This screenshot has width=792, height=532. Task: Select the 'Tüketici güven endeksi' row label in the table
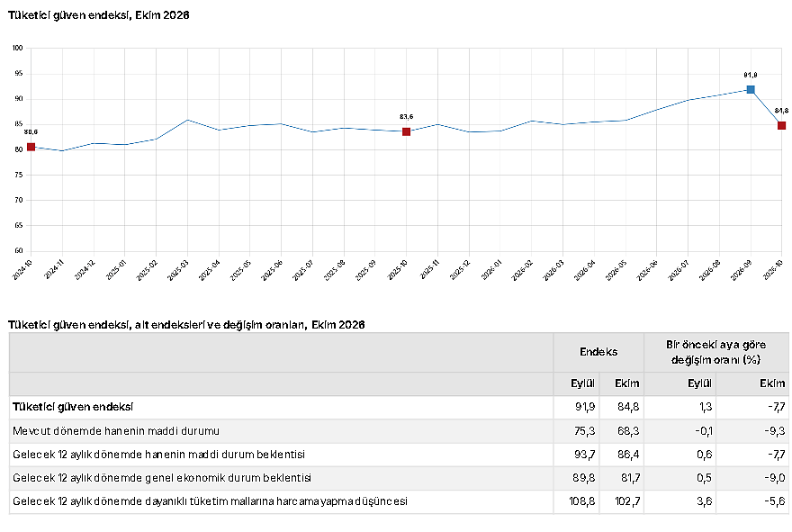(x=73, y=407)
